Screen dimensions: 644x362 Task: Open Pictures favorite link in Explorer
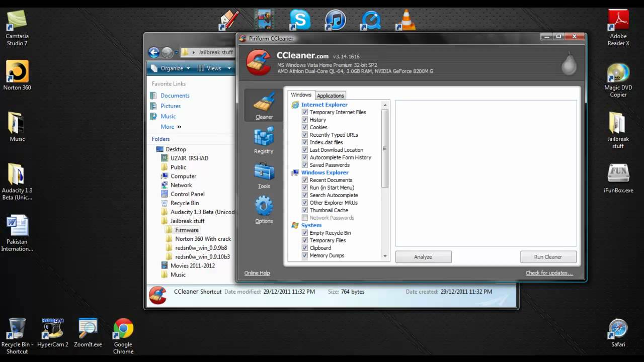(x=170, y=106)
